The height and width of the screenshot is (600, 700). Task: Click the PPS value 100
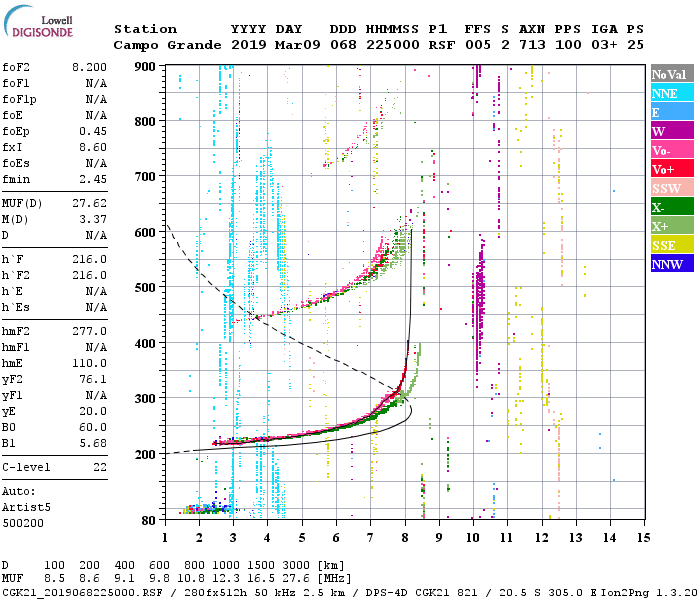coord(568,45)
